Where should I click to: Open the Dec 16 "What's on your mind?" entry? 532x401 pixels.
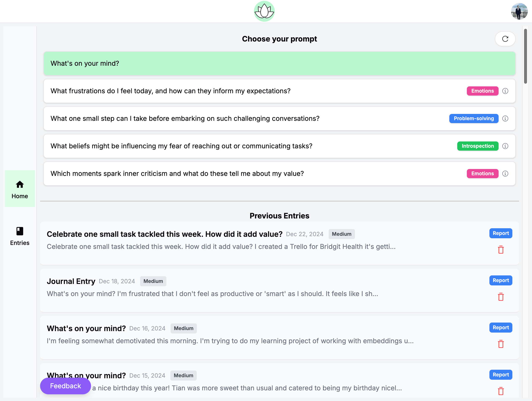tap(86, 328)
